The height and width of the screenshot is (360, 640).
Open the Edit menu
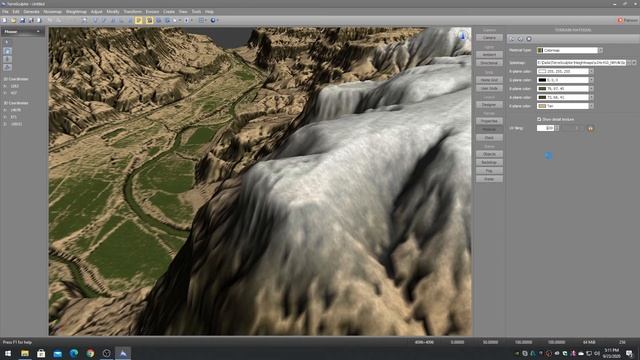point(16,12)
